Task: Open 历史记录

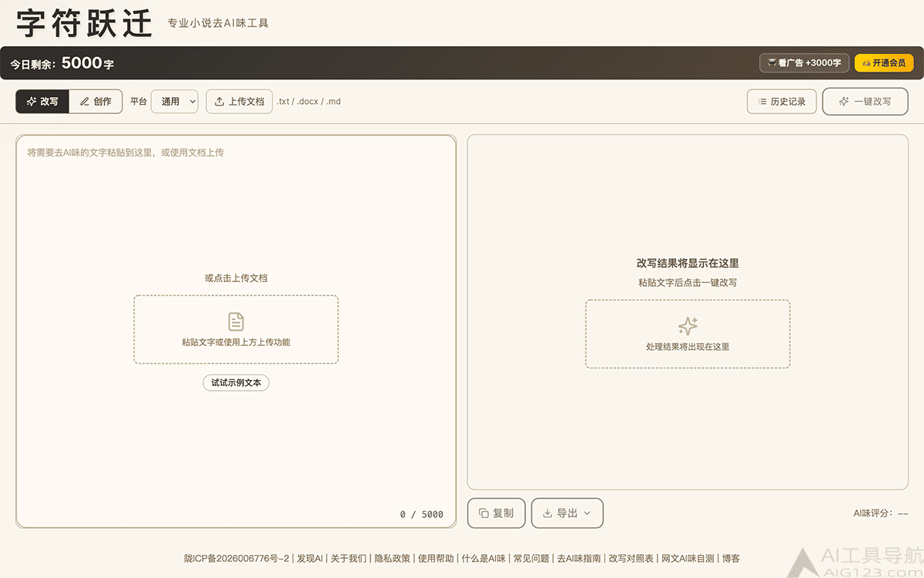Action: point(782,102)
